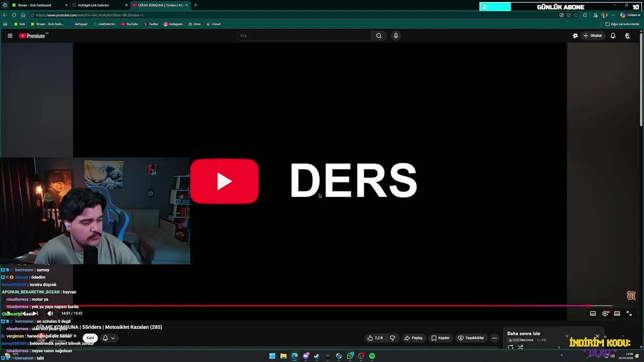Image resolution: width=644 pixels, height=362 pixels.
Task: Click the video title GÜLME KOMŞUNA text
Action: [99, 327]
